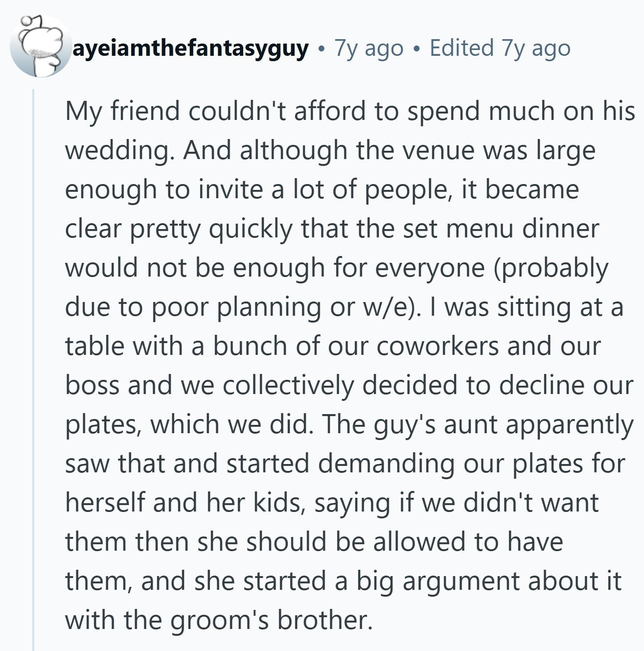
Task: Click the abbreviation "w/e)" in the comment
Action: point(391,307)
